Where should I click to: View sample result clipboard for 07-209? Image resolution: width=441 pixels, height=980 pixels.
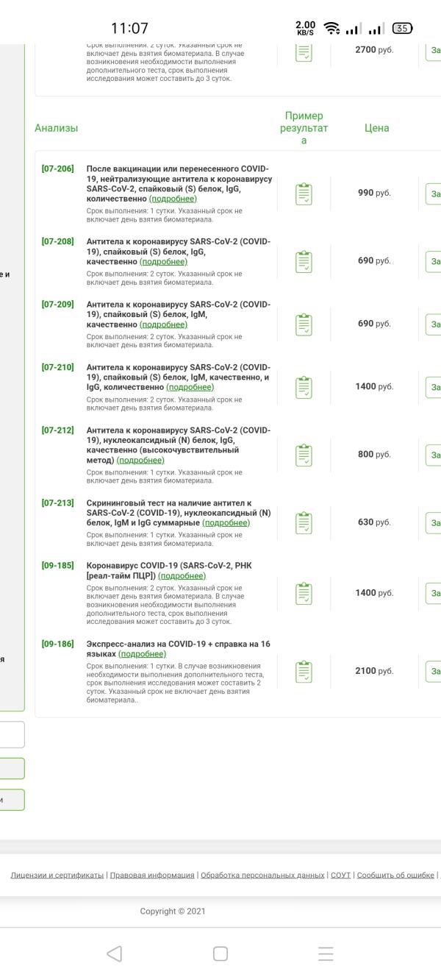point(304,324)
